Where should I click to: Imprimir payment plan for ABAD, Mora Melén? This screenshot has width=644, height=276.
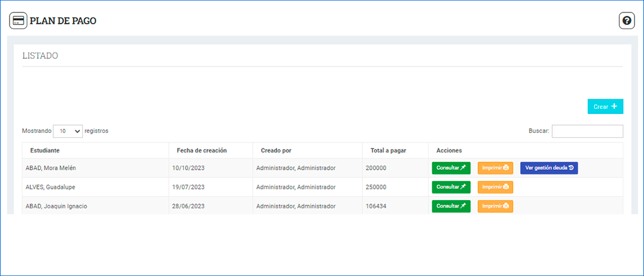(495, 168)
